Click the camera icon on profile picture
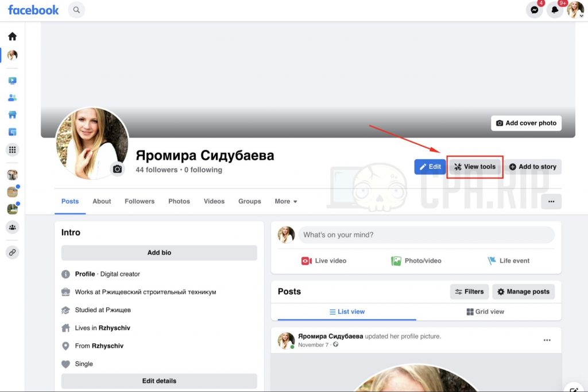 117,169
